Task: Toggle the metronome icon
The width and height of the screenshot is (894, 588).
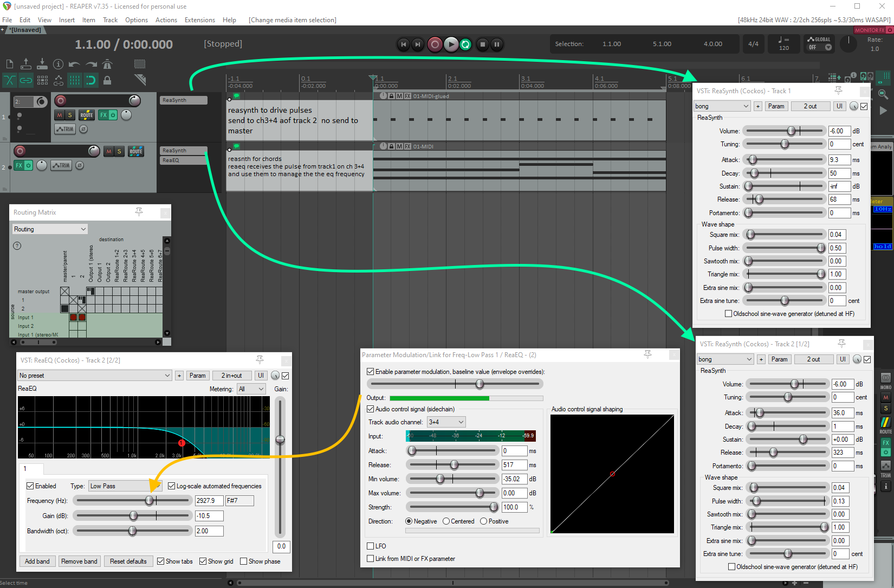Action: pos(107,64)
